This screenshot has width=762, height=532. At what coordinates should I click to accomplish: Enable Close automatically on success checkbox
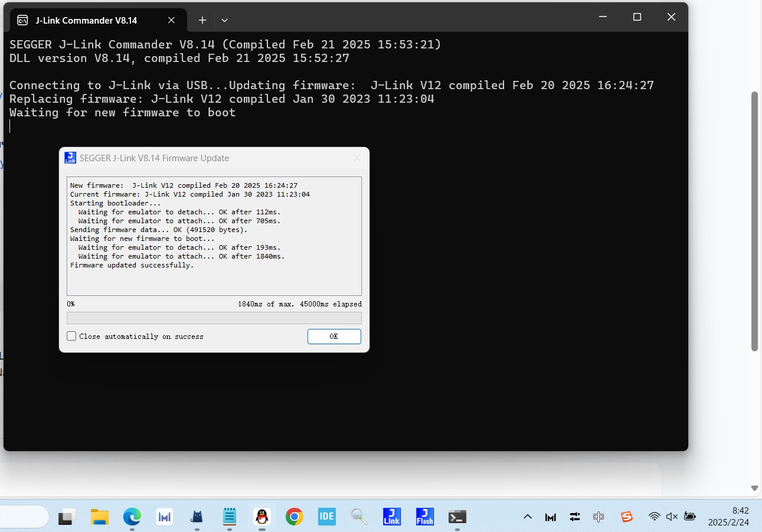(x=72, y=337)
